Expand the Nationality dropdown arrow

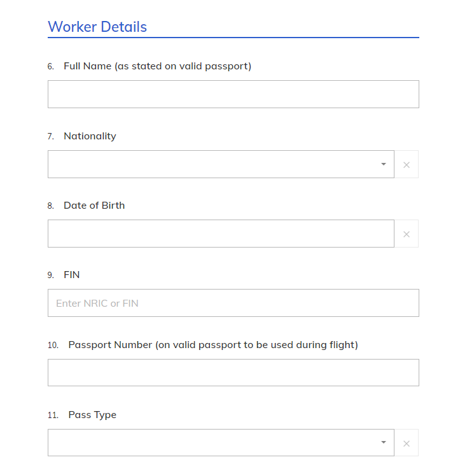coord(383,164)
